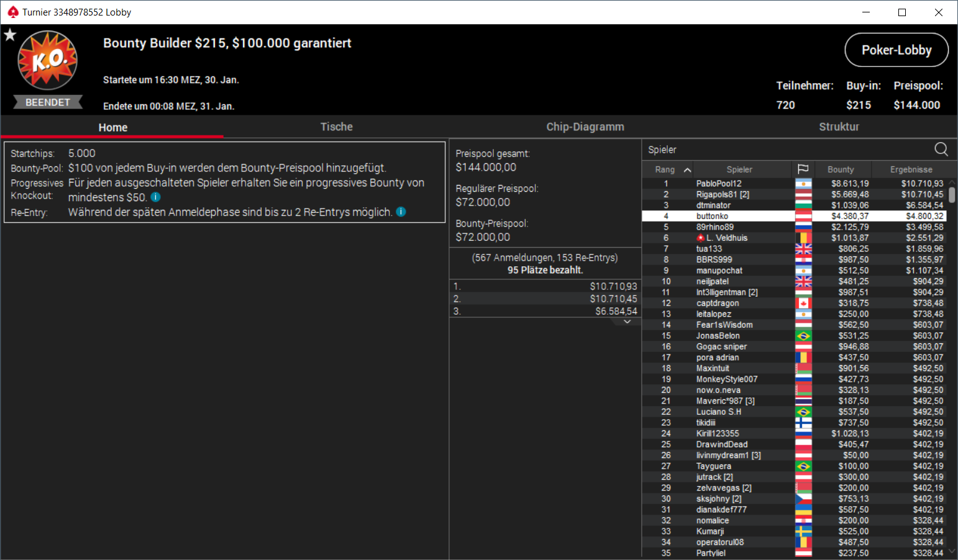
Task: Click the Re-Entry info icon
Action: (x=401, y=212)
